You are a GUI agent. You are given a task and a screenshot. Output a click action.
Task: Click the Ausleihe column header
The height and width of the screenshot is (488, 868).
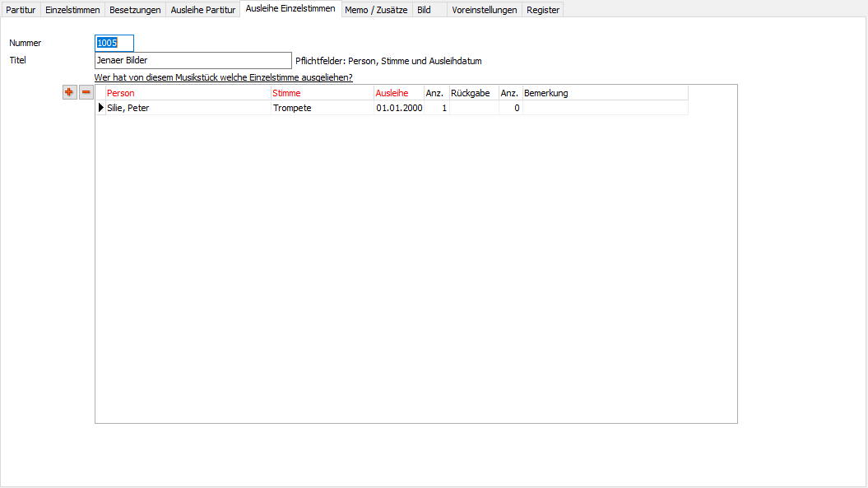click(398, 93)
